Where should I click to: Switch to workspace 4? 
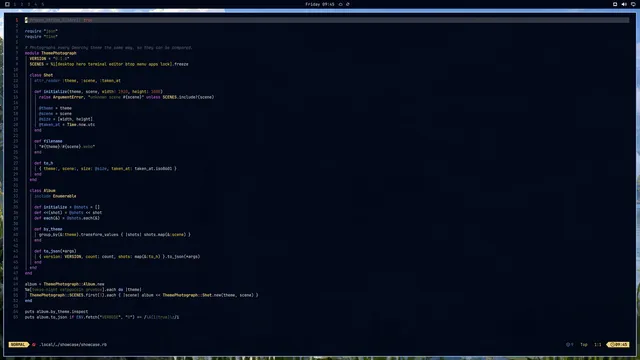(x=36, y=4)
